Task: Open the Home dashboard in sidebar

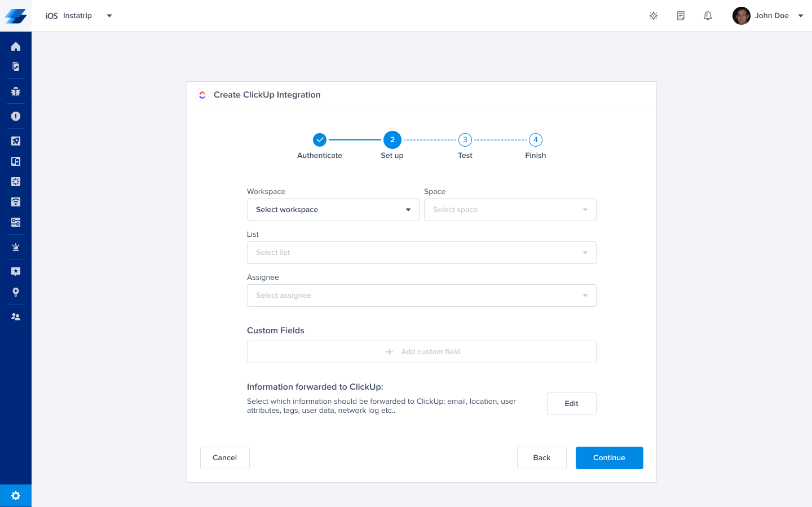Action: pos(16,46)
